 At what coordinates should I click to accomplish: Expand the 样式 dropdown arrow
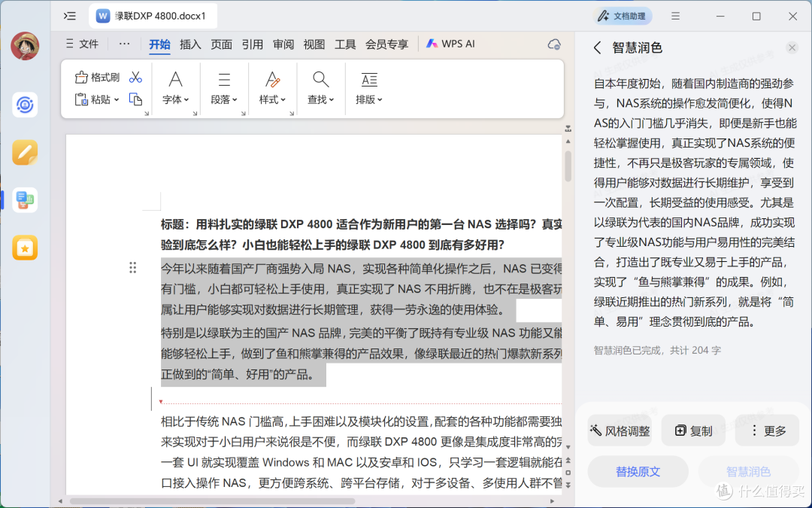[283, 99]
